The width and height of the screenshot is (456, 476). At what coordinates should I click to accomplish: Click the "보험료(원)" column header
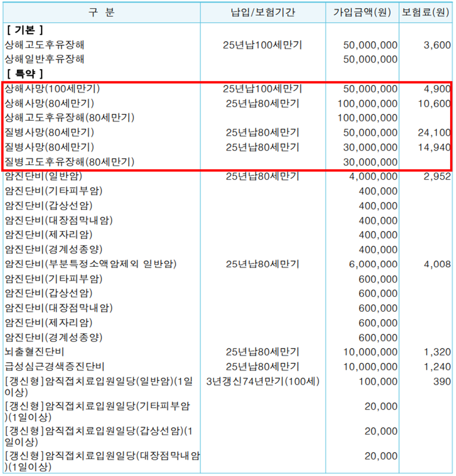pos(425,12)
